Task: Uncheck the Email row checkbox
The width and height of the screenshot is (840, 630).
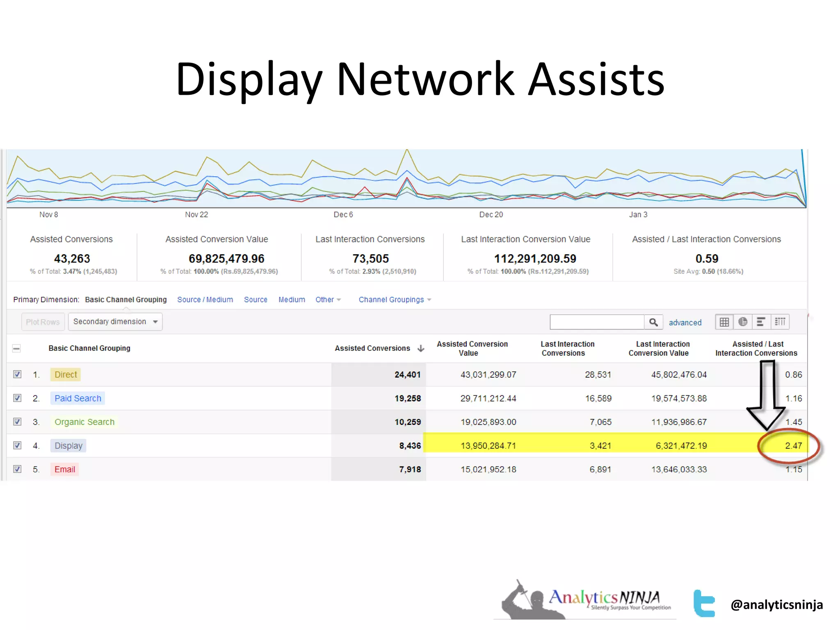Action: (x=17, y=469)
